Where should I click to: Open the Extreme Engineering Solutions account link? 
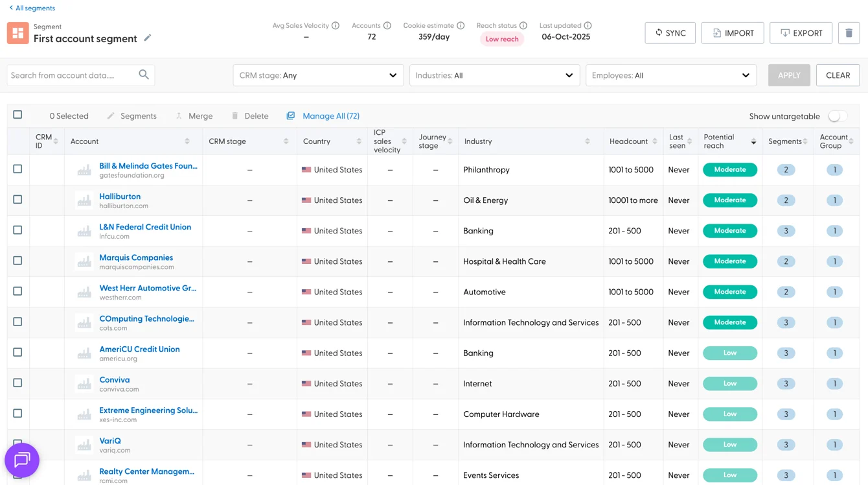pos(148,410)
